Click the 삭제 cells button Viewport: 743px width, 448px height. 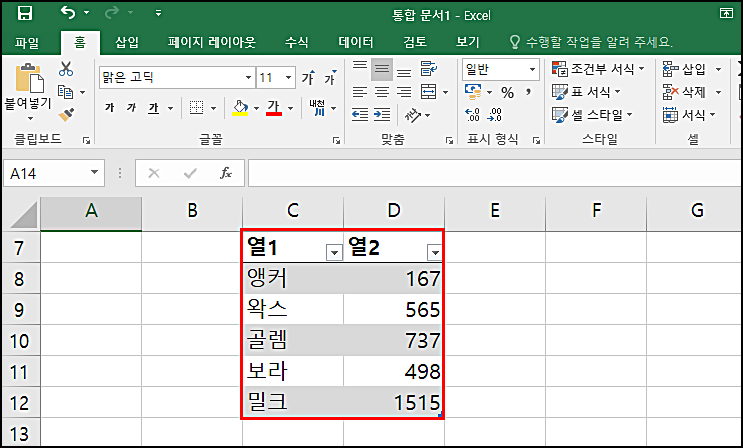[x=684, y=91]
